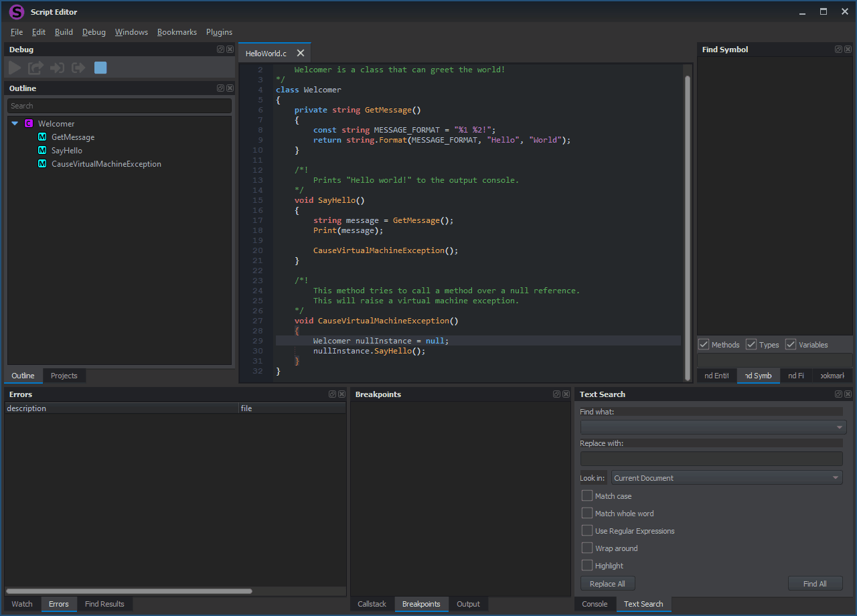Viewport: 857px width, 616px height.
Task: Click the Step Into debug icon
Action: [x=57, y=68]
